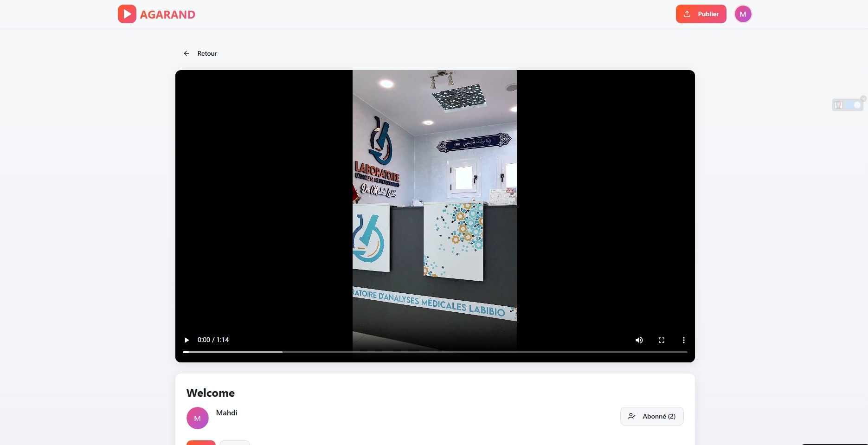This screenshot has height=445, width=868.
Task: Close the floating widget with its X
Action: coord(863,98)
